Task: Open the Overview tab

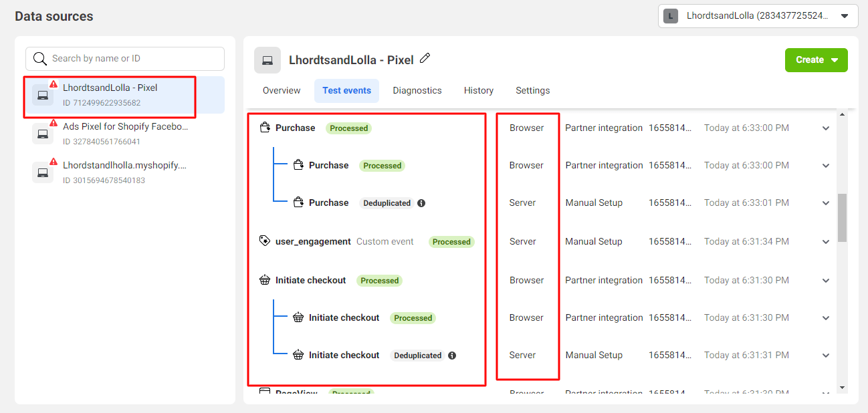Action: click(x=282, y=90)
